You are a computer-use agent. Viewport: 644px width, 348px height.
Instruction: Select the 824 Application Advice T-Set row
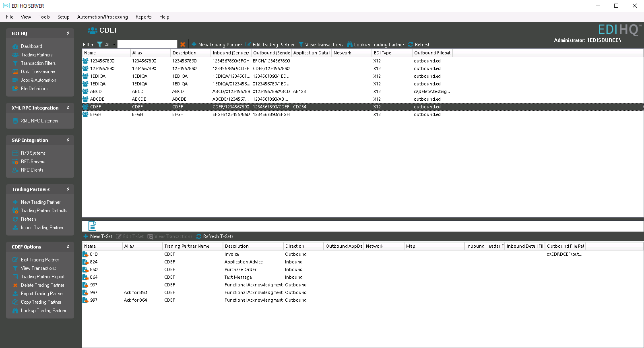(x=363, y=262)
